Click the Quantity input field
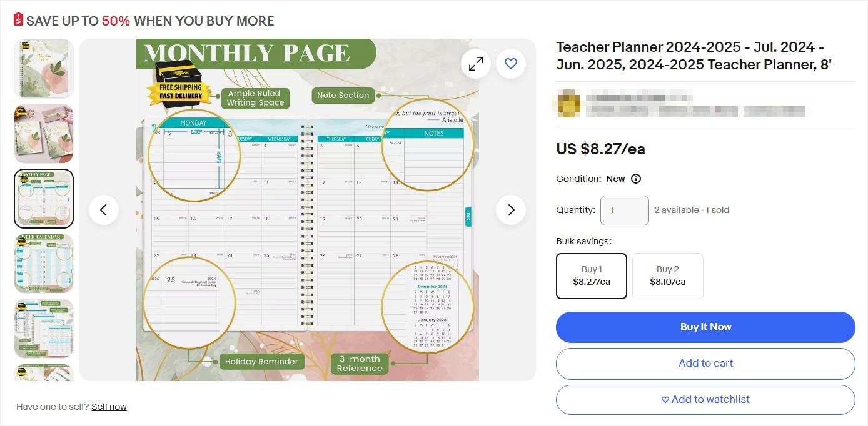 [x=624, y=211]
